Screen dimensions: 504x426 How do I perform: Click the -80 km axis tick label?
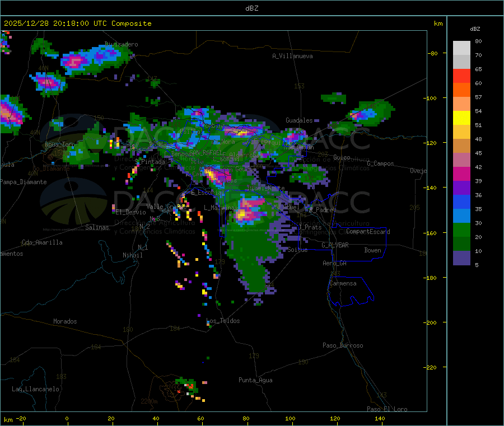coord(432,53)
